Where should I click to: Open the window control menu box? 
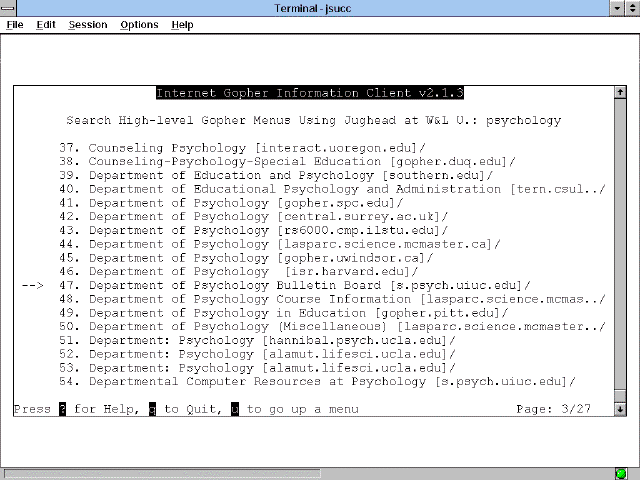[8, 8]
